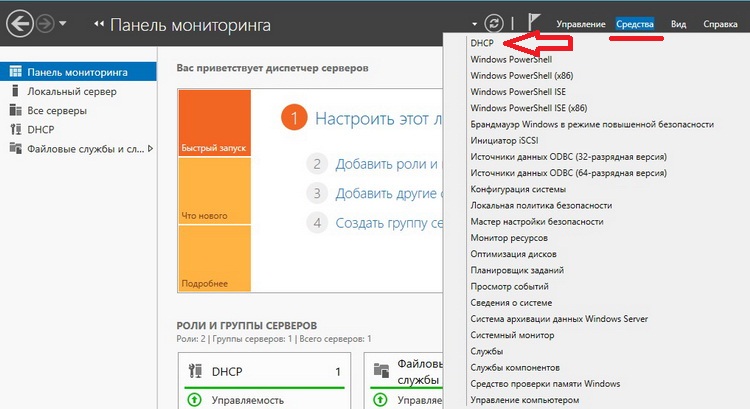Select Панель мониторинга in sidebar
The width and height of the screenshot is (750, 409).
tap(78, 72)
